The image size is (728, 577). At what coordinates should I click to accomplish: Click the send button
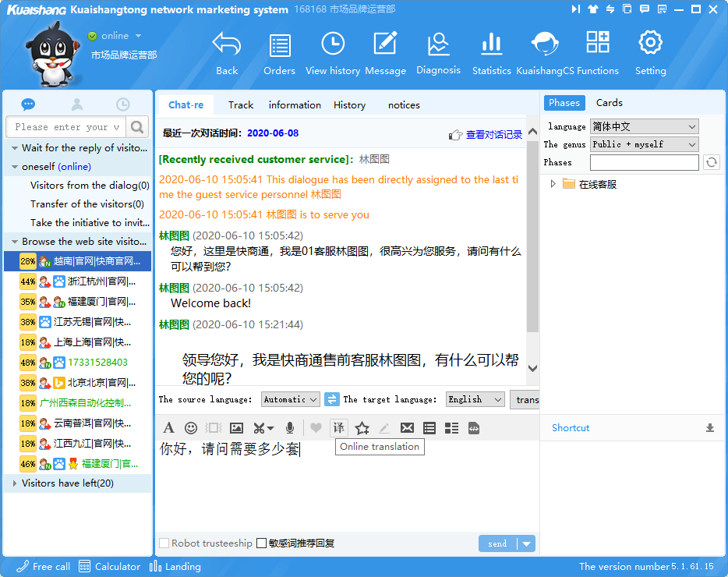498,543
